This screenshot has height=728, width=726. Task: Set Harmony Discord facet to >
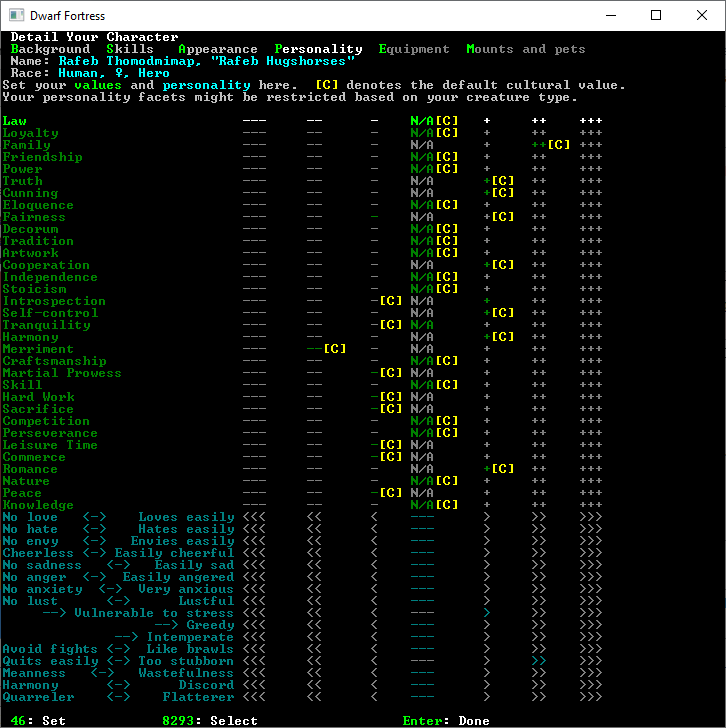487,685
